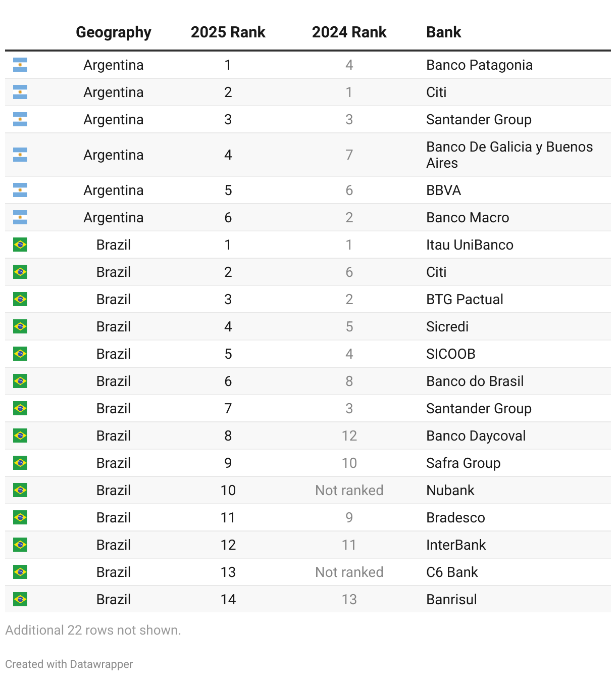Click the Brazil flag beside BTG Pactual
This screenshot has width=616, height=676.
[x=20, y=299]
